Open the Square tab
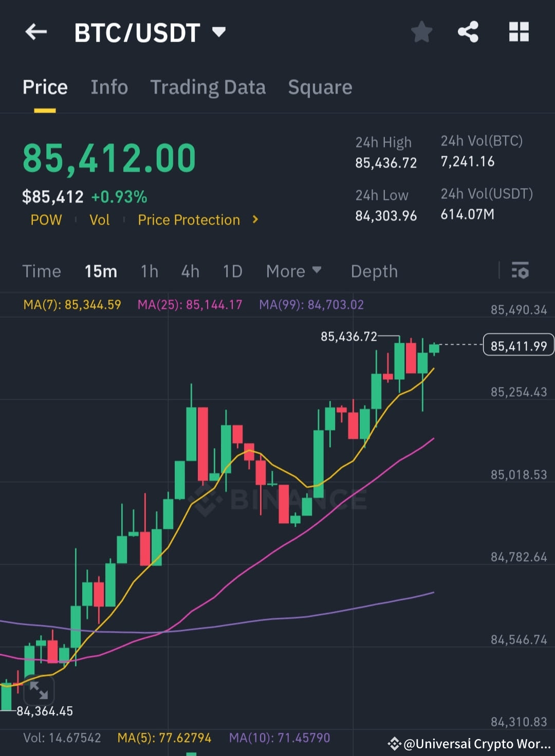Image resolution: width=555 pixels, height=756 pixels. 320,87
